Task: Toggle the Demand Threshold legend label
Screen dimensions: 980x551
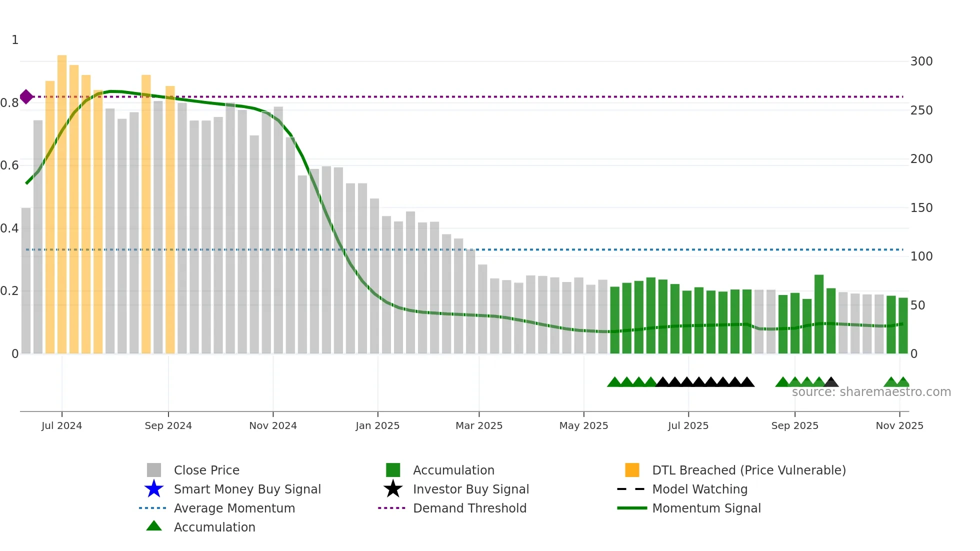Action: 469,508
